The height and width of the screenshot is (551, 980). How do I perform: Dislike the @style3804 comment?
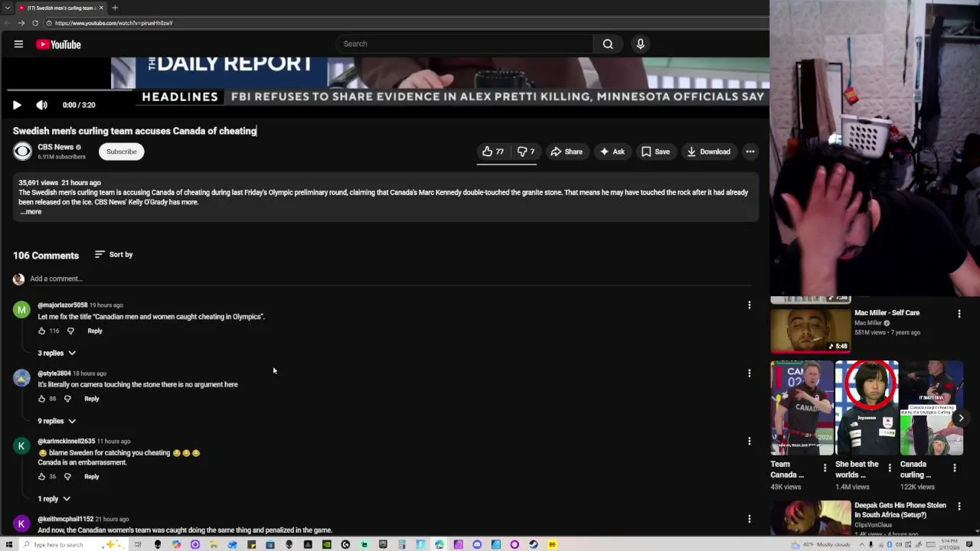click(67, 399)
